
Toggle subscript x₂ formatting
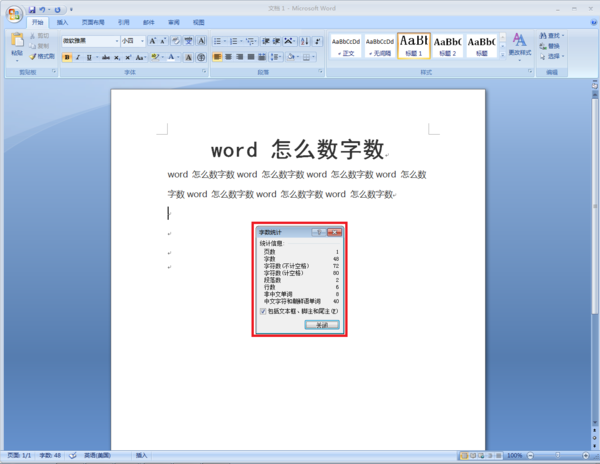pos(117,57)
